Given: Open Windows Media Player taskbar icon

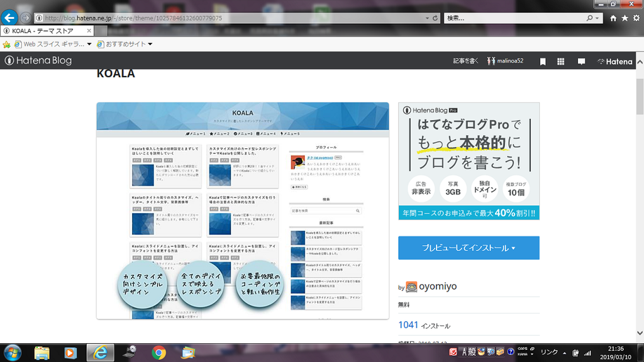Looking at the screenshot, I should [70, 353].
